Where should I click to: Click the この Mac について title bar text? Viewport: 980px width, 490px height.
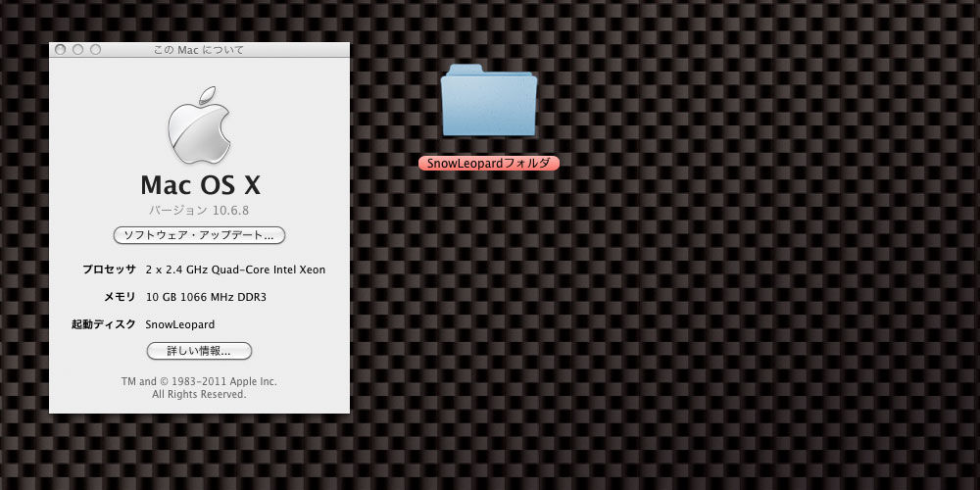pos(199,50)
